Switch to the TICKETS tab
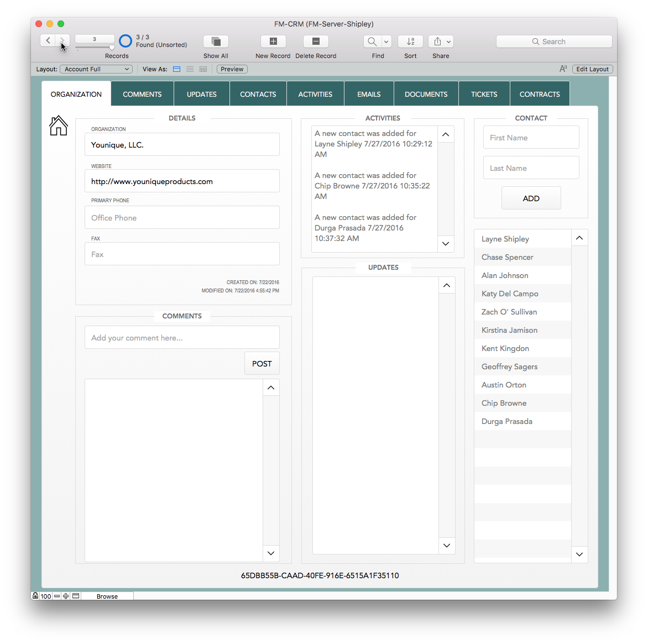This screenshot has height=644, width=648. click(484, 94)
